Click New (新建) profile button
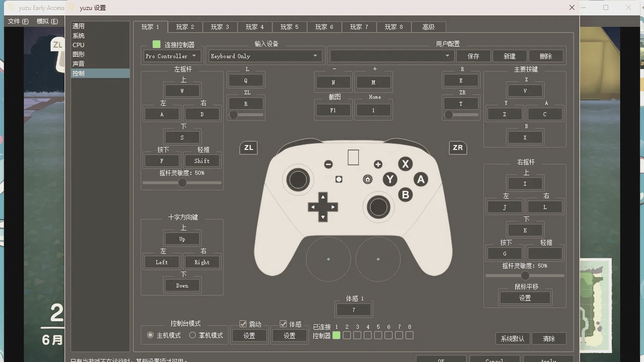 pos(509,56)
